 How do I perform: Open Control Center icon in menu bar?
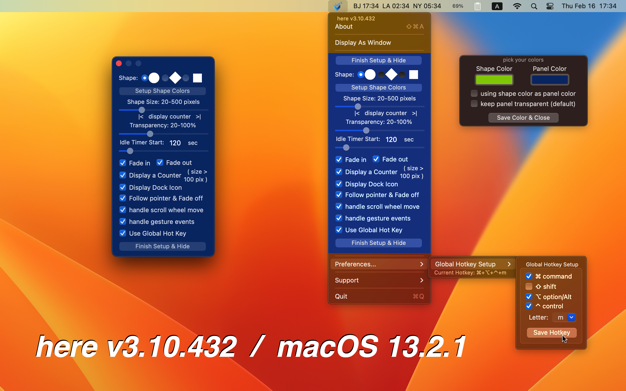[550, 6]
